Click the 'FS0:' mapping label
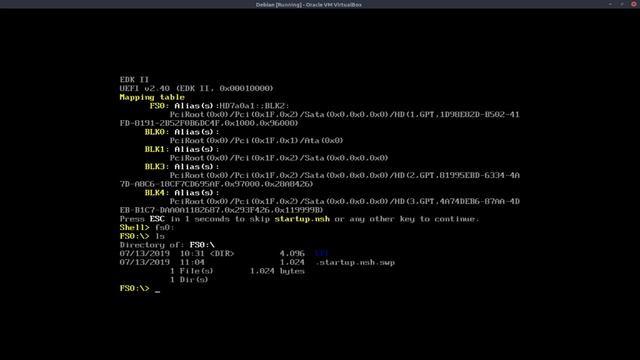 159,106
